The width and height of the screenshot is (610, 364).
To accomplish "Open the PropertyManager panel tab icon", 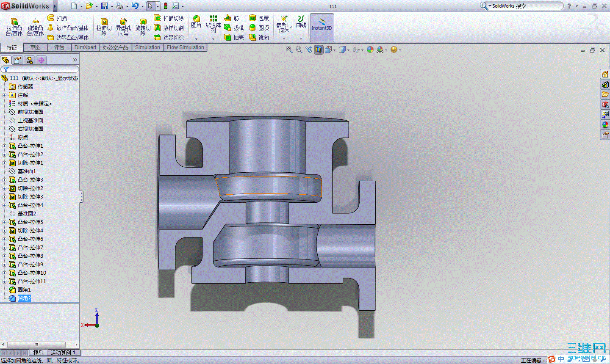I will pos(17,60).
